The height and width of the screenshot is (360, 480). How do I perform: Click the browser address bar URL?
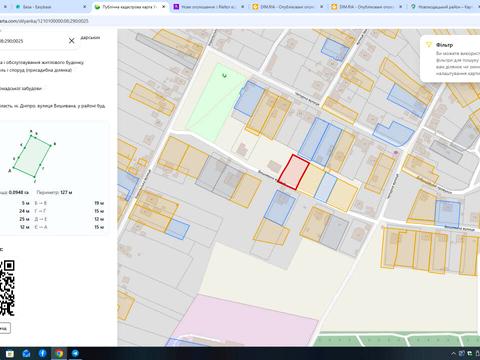pyautogui.click(x=44, y=21)
